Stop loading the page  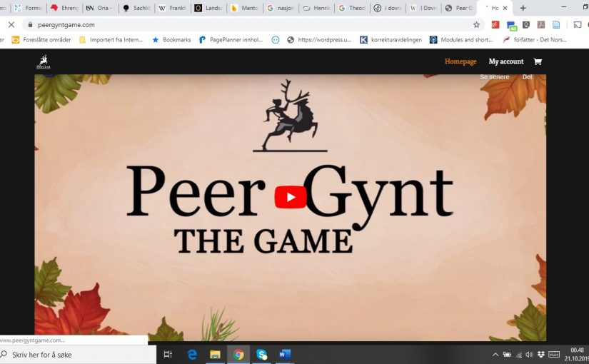click(x=11, y=25)
